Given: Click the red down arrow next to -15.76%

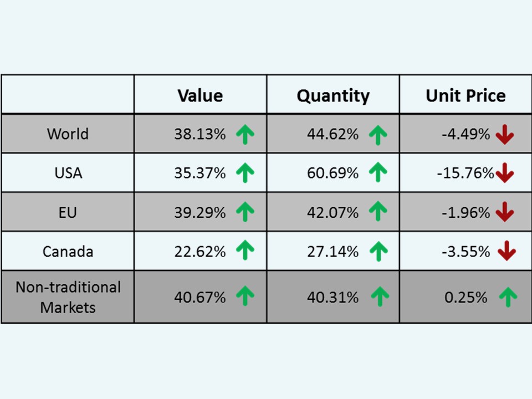Looking at the screenshot, I should (505, 174).
